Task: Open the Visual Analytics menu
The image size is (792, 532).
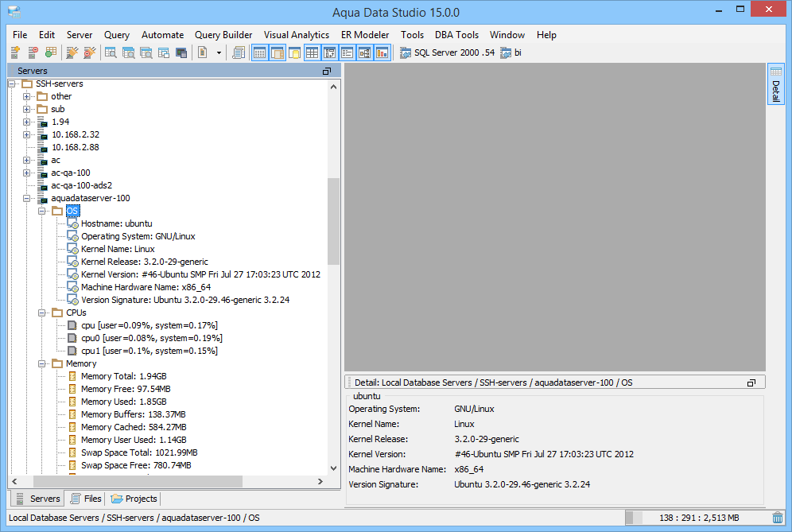Action: coord(297,35)
